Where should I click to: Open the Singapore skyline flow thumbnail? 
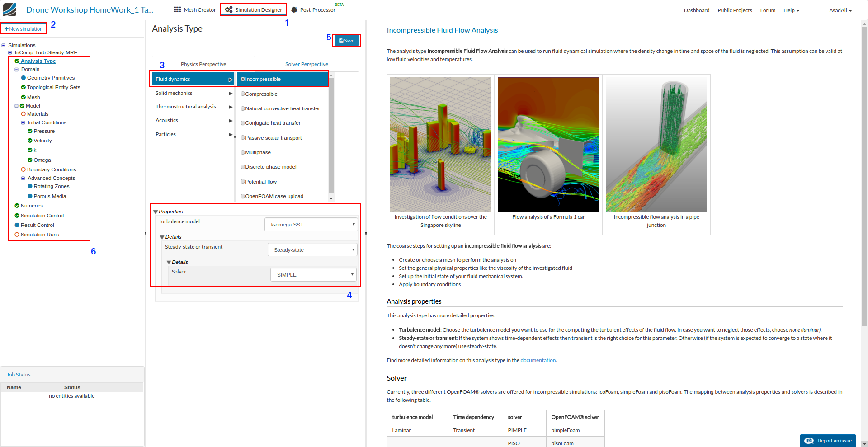[441, 145]
